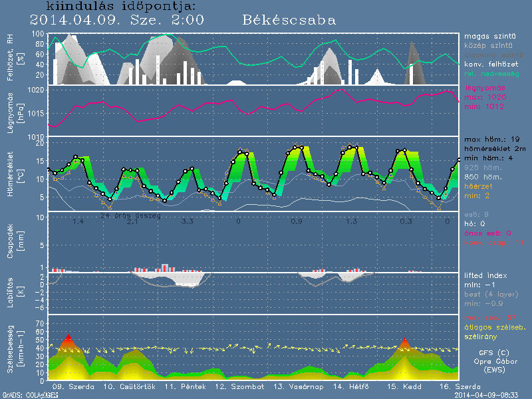Viewport: 532px width, 399px height.
Task: Click the pink 'légnyomás' legend label
Action: (x=486, y=88)
